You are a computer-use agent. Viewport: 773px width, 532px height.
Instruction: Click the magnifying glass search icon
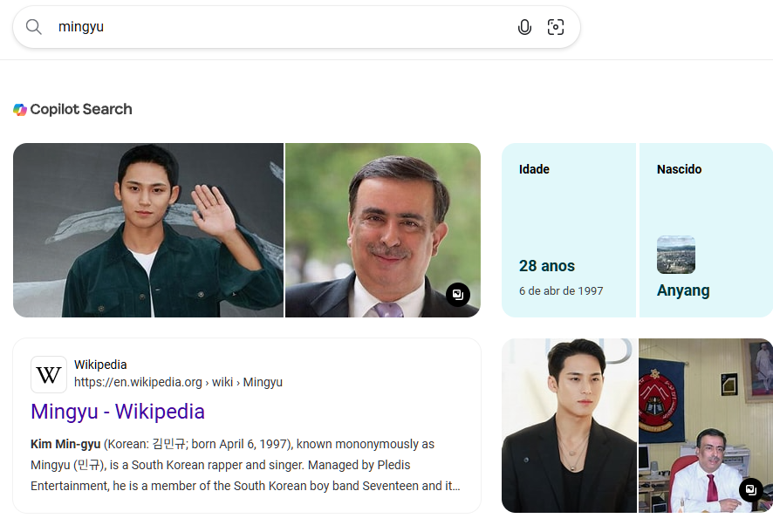click(x=33, y=27)
